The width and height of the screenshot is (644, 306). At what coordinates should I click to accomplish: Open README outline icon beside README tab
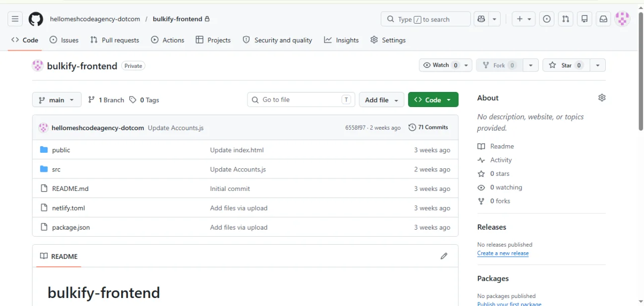point(44,256)
